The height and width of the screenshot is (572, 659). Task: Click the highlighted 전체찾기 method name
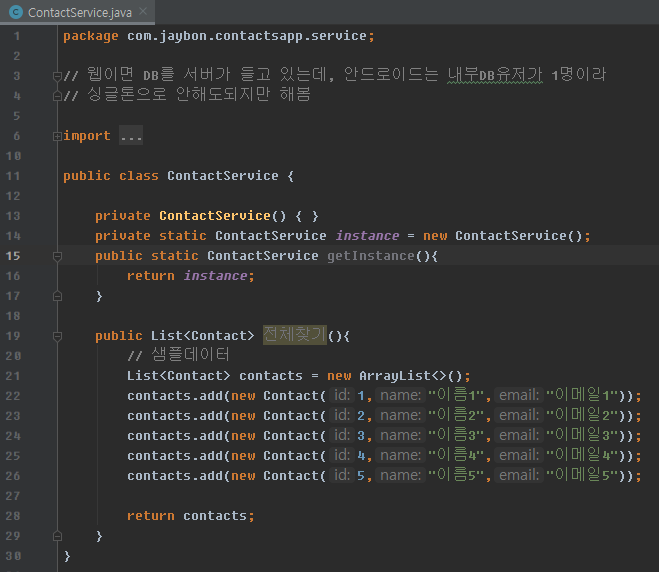(x=295, y=335)
